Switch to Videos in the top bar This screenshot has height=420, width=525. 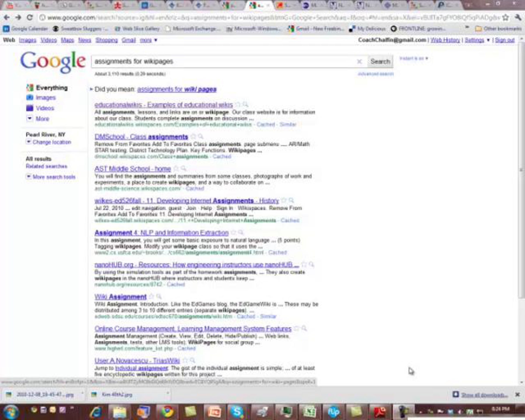point(49,40)
